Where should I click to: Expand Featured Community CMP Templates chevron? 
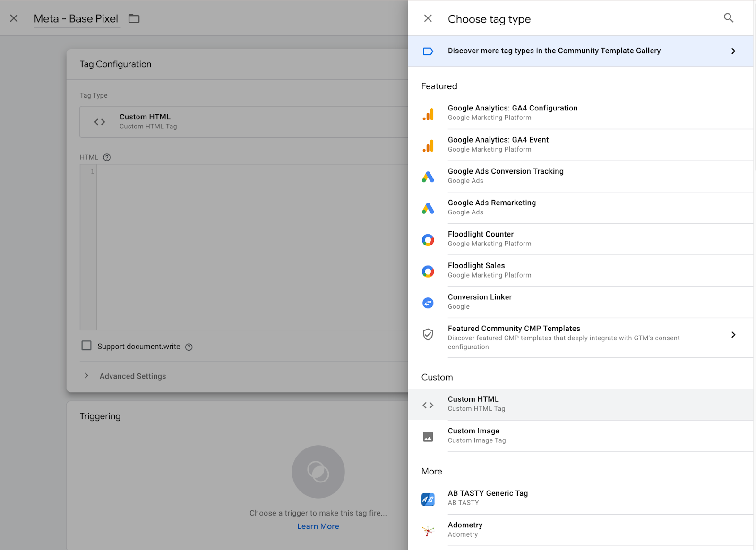[733, 335]
